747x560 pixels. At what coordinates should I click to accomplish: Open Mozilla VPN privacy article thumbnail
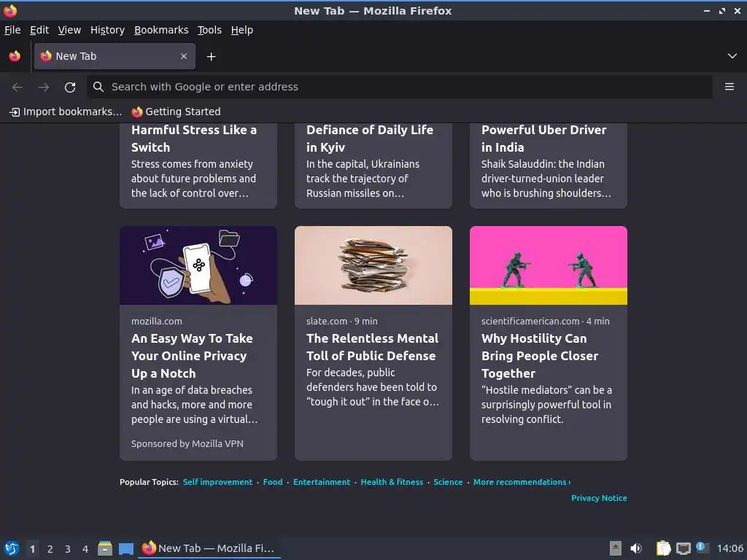[x=198, y=265]
